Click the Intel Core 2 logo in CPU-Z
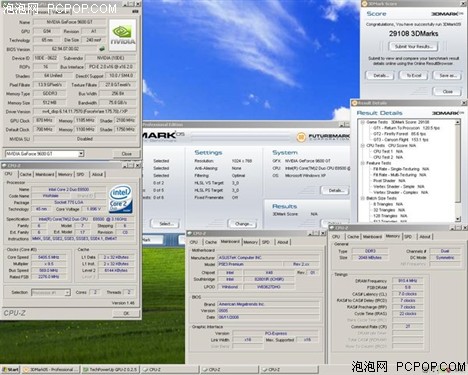This screenshot has height=375, width=468. [x=120, y=199]
